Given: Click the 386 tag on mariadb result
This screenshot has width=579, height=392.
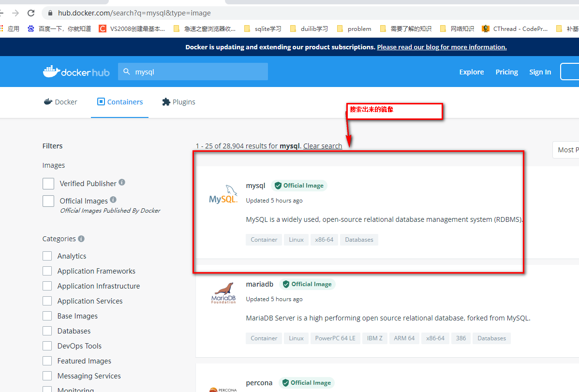Looking at the screenshot, I should pos(461,338).
